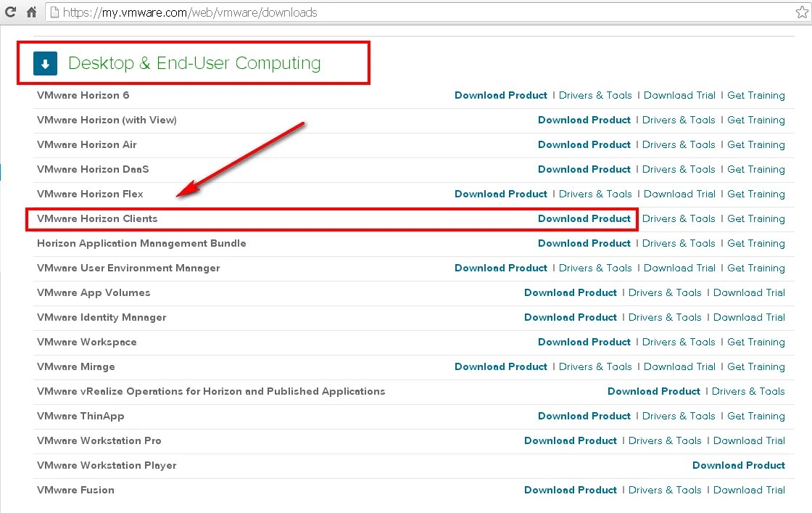
Task: Click the page icon beside the URL
Action: 54,12
